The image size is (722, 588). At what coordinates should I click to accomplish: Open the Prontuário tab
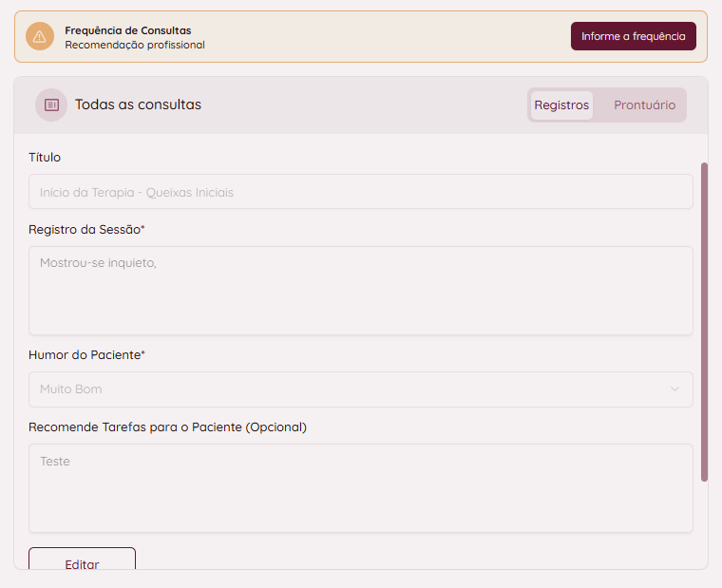(644, 105)
